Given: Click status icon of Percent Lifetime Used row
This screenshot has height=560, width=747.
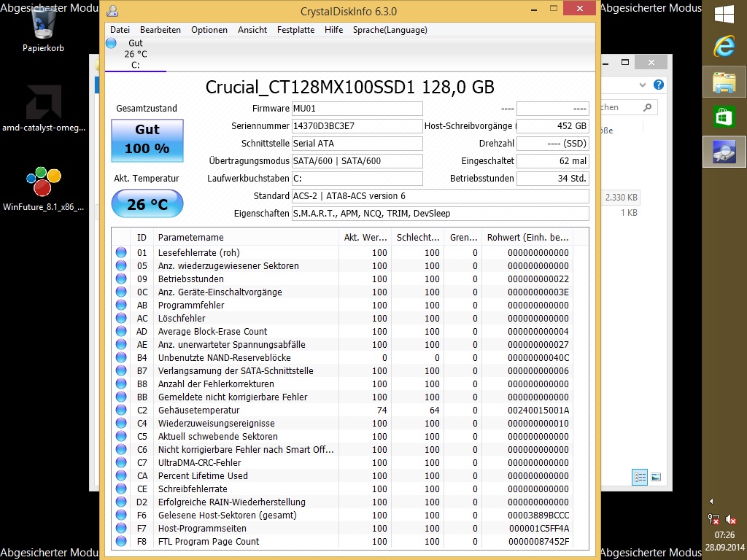Looking at the screenshot, I should 121,475.
